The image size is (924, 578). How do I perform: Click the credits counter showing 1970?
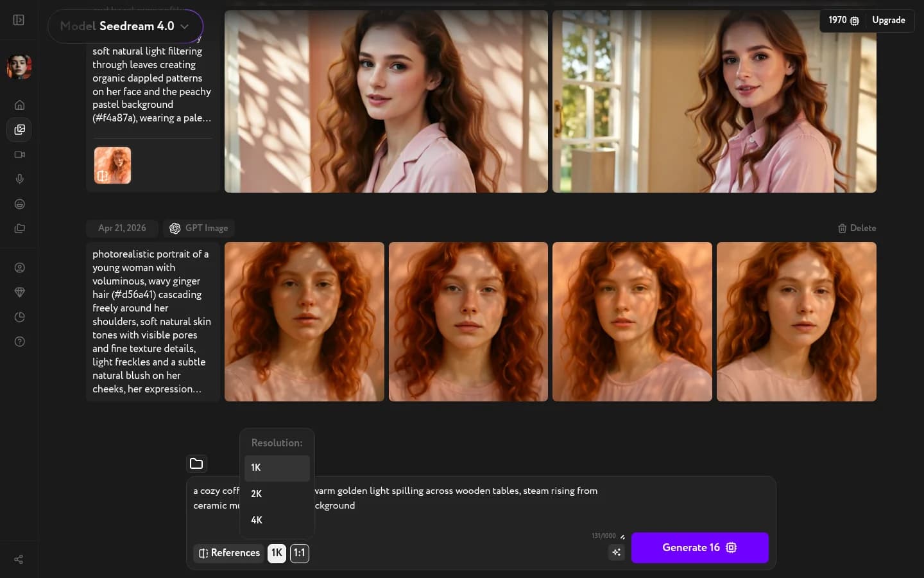(x=843, y=21)
